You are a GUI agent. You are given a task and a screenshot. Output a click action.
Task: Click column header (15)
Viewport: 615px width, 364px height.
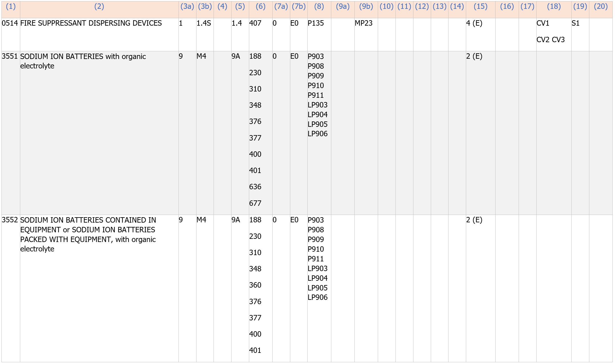click(x=480, y=7)
